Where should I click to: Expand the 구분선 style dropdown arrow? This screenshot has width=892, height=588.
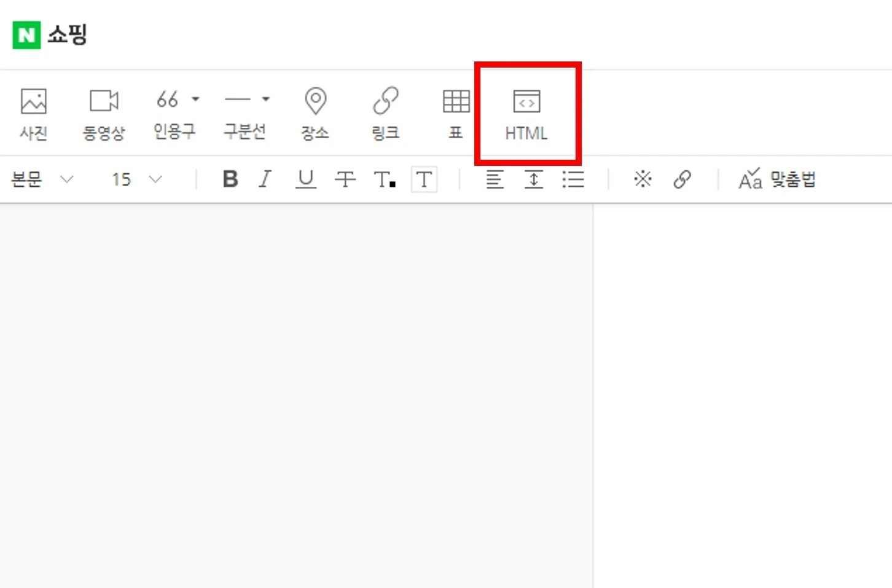tap(266, 99)
